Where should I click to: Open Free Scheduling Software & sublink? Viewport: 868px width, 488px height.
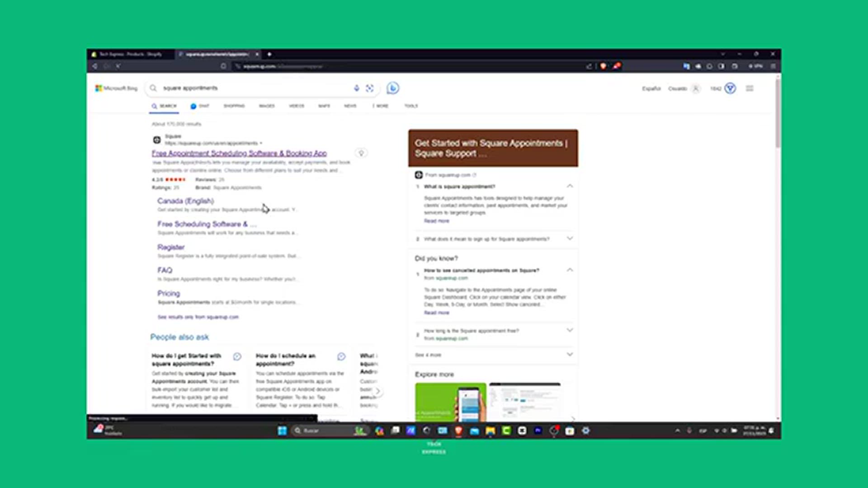207,224
